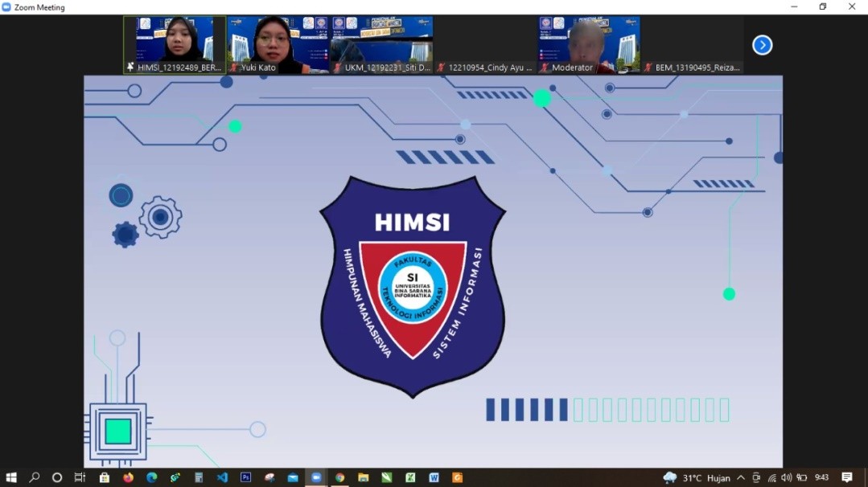868x487 pixels.
Task: Open the Calculator from the taskbar
Action: click(x=199, y=477)
